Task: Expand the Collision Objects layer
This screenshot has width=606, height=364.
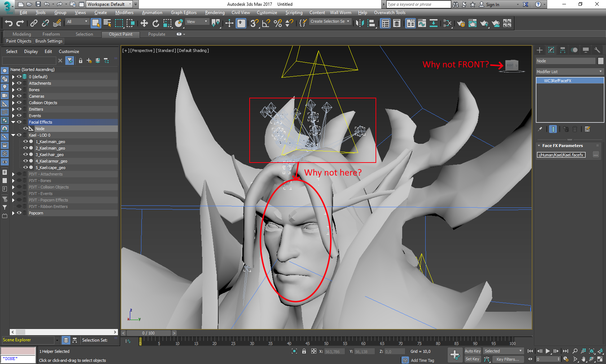Action: coord(13,103)
